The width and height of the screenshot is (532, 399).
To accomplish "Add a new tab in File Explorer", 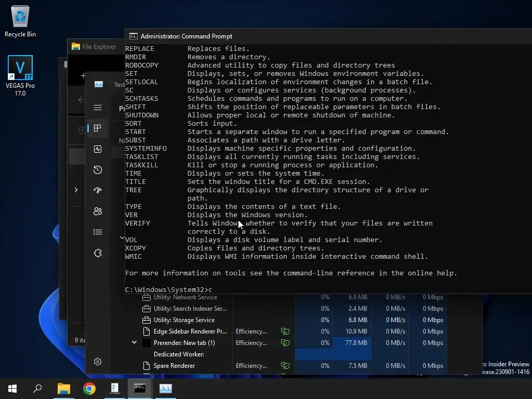I will 83,75.
